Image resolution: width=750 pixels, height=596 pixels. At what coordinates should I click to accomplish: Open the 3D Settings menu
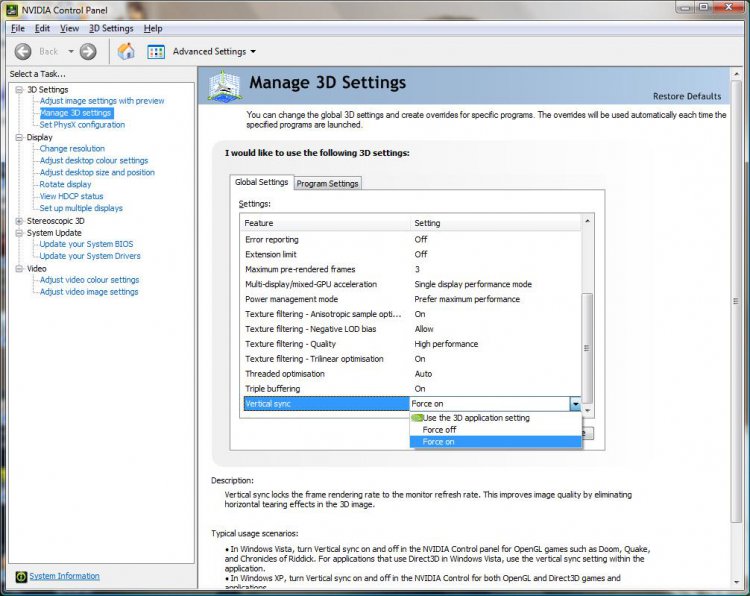pos(111,28)
